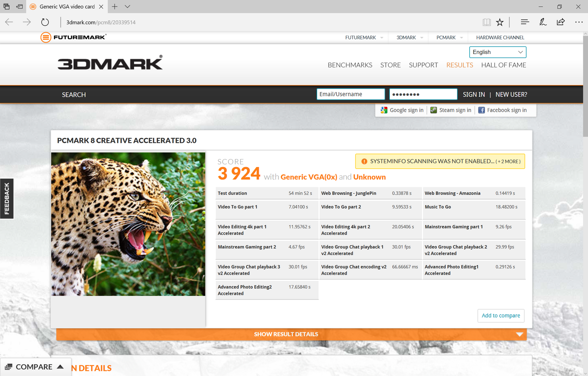Viewport: 588px width, 376px height.
Task: Open the Make a Web Note pen icon
Action: click(x=543, y=22)
